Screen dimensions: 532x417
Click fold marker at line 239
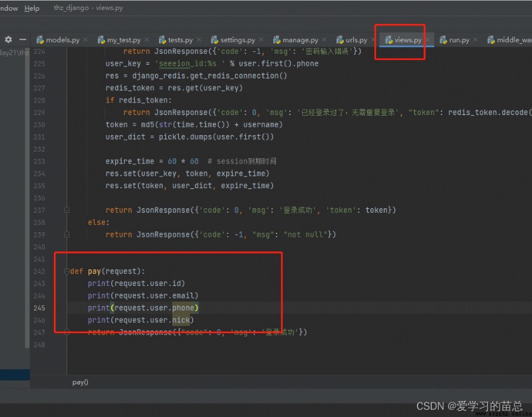67,235
